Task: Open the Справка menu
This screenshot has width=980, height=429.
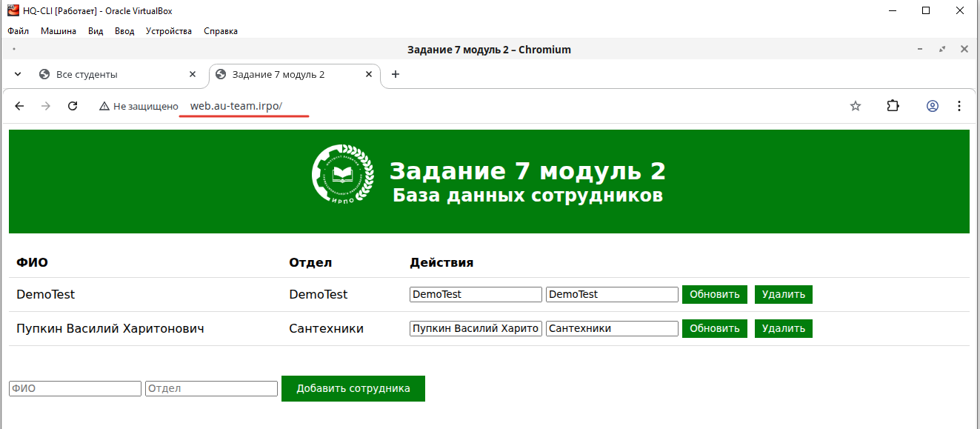Action: 221,31
